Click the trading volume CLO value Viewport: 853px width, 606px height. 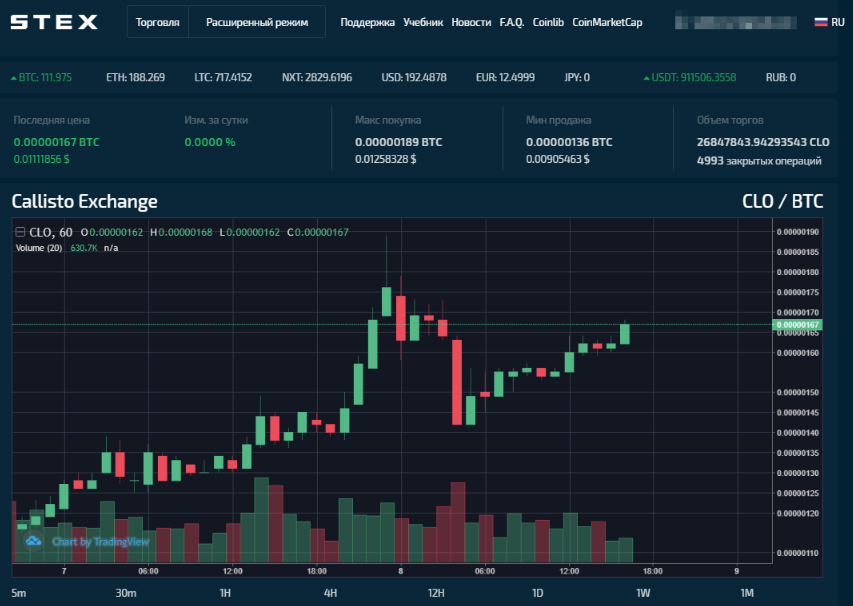point(763,142)
